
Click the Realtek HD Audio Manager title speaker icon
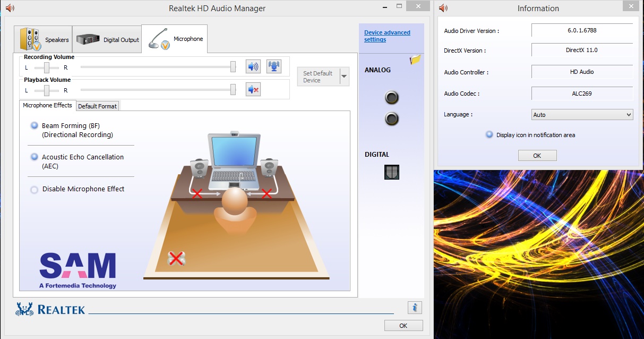pyautogui.click(x=10, y=8)
